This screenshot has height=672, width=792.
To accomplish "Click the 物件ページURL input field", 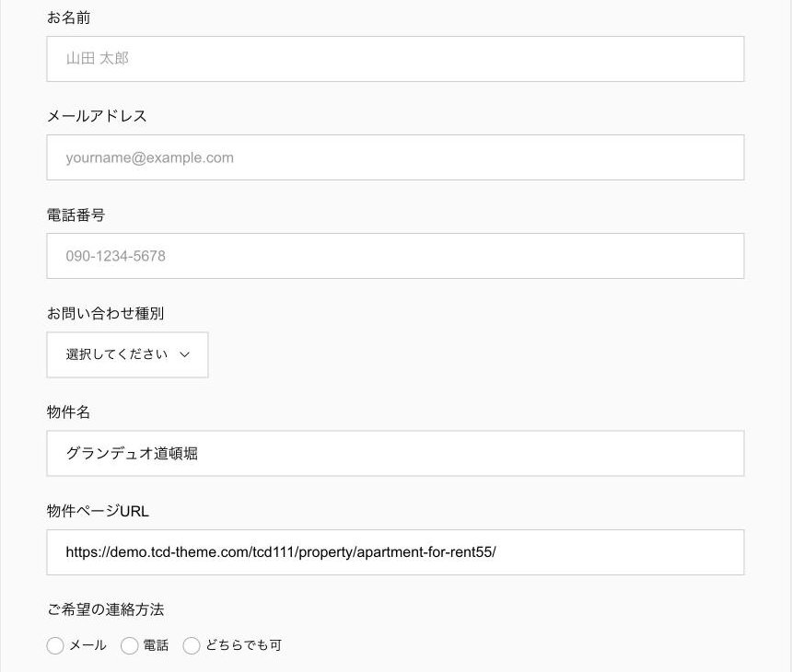I will pyautogui.click(x=395, y=551).
